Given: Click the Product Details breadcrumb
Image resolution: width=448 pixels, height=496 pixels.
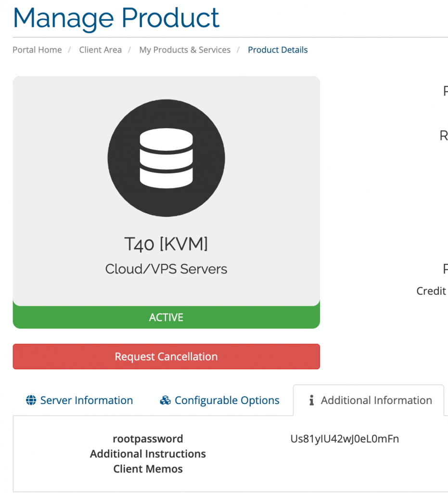Looking at the screenshot, I should click(278, 50).
